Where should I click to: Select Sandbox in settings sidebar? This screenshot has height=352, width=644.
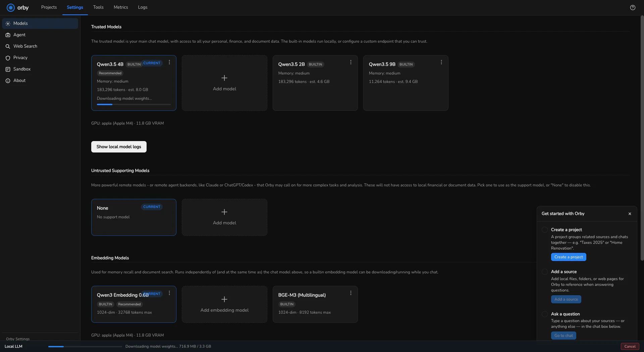pyautogui.click(x=40, y=69)
